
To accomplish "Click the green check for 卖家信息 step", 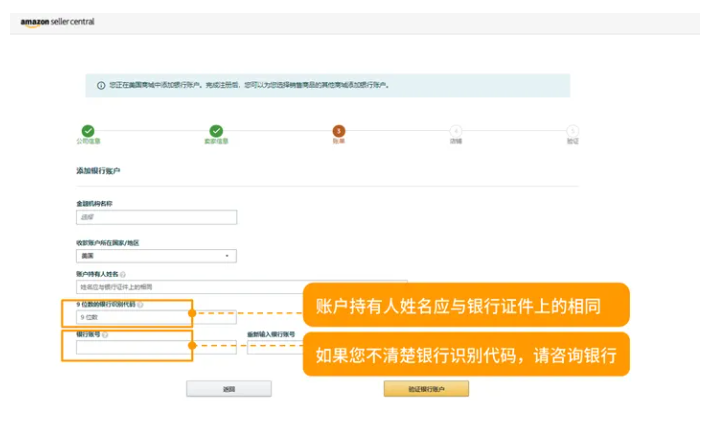I will coord(216,131).
